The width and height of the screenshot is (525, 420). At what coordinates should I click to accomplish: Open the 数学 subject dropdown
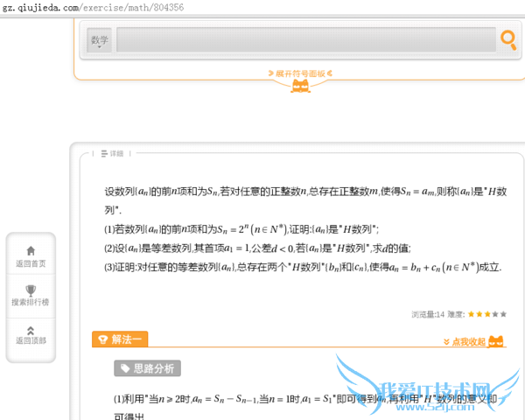[99, 40]
